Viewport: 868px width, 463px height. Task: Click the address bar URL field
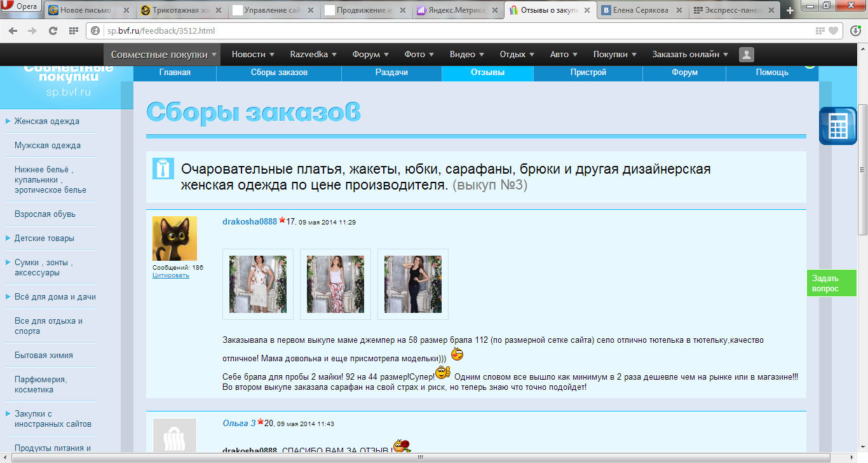point(445,31)
